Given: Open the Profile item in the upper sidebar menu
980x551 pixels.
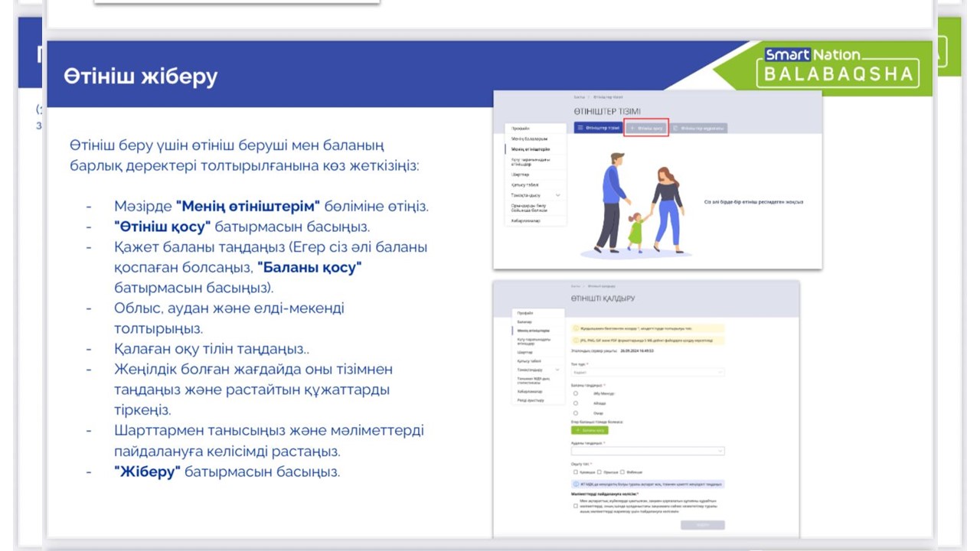Looking at the screenshot, I should tap(521, 129).
